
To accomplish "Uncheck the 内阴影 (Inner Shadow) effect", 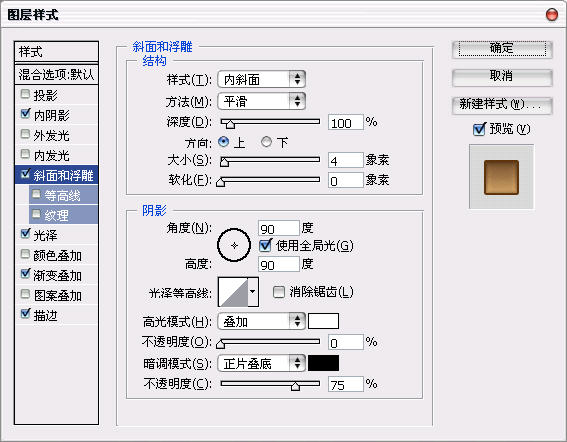I will (25, 114).
